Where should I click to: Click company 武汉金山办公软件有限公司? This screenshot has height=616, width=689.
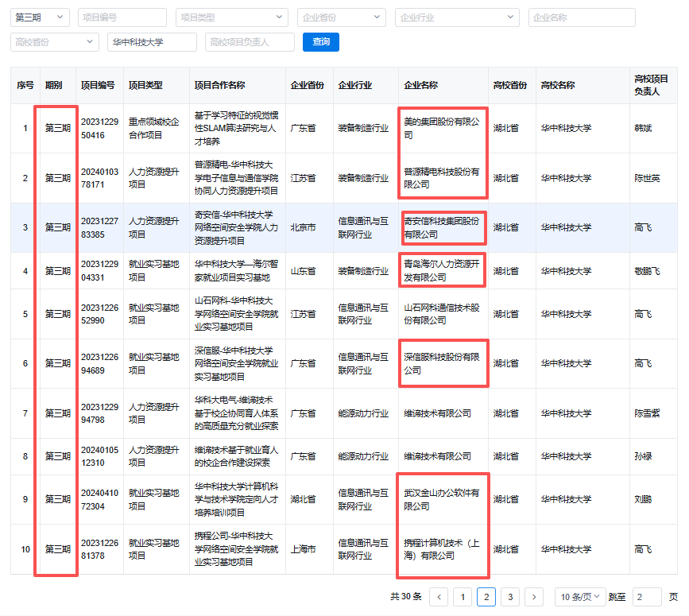click(442, 500)
